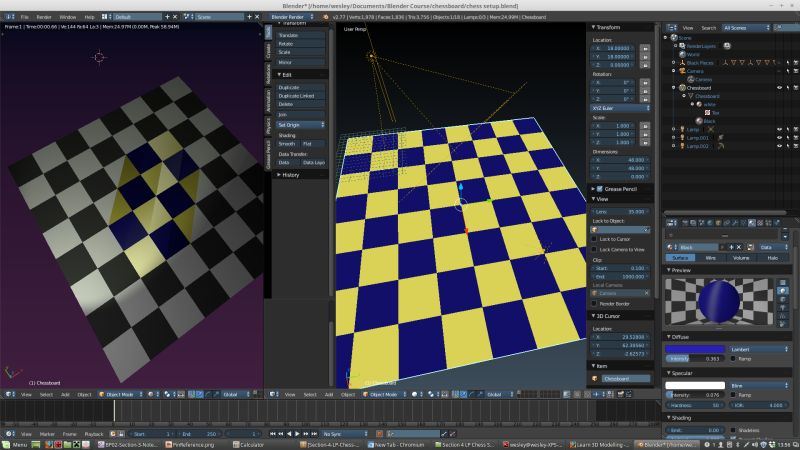Collapse the Edit panel in tool shelf

point(279,74)
